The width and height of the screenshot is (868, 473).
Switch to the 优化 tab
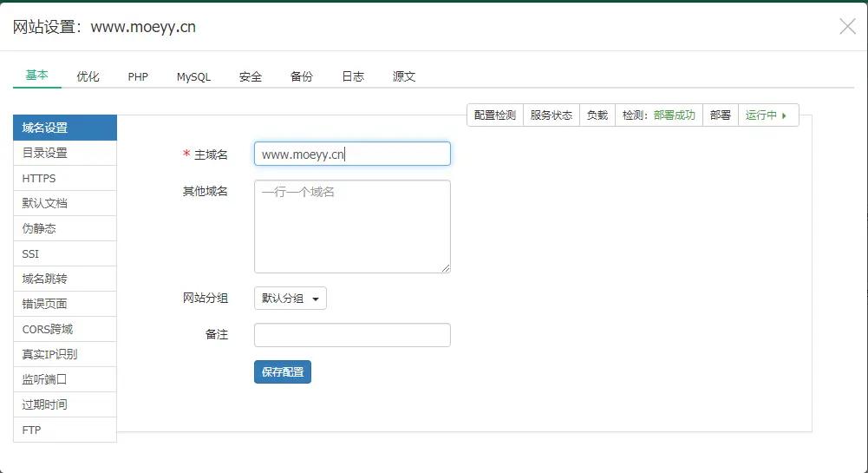coord(88,76)
